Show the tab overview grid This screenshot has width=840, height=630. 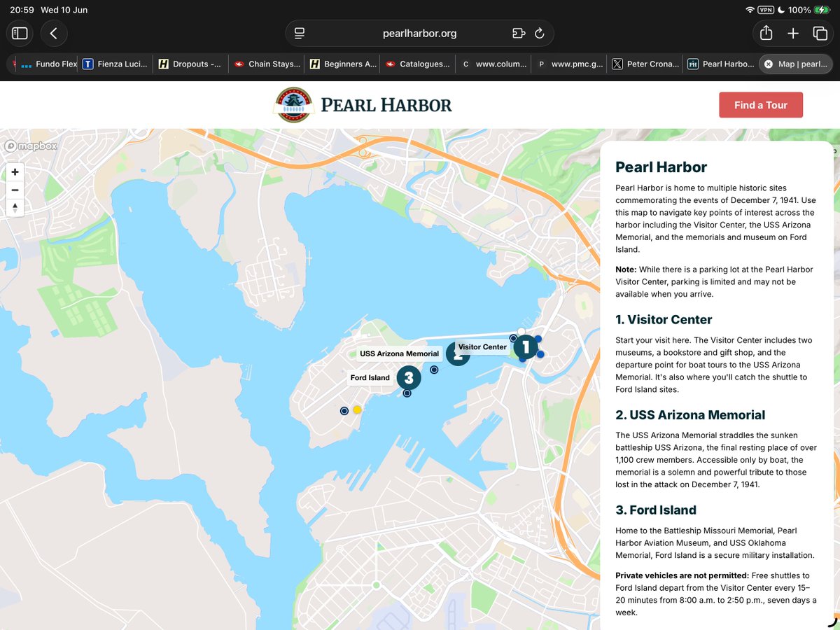[820, 33]
